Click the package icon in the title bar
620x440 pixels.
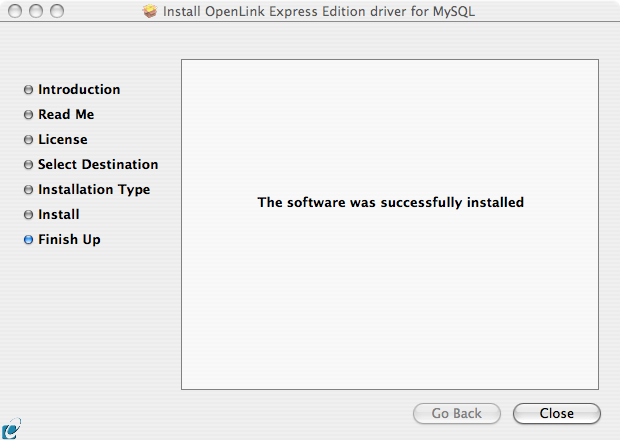[150, 11]
